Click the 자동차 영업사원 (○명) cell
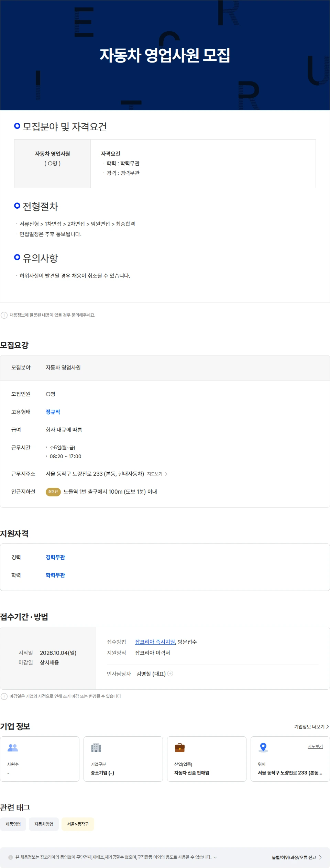 tap(52, 164)
